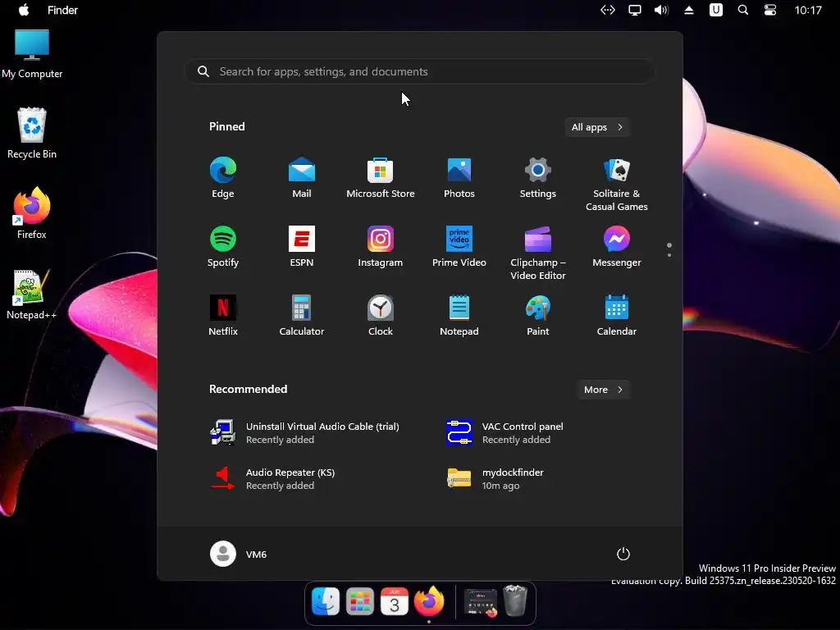Launch the Mail app

tap(302, 178)
